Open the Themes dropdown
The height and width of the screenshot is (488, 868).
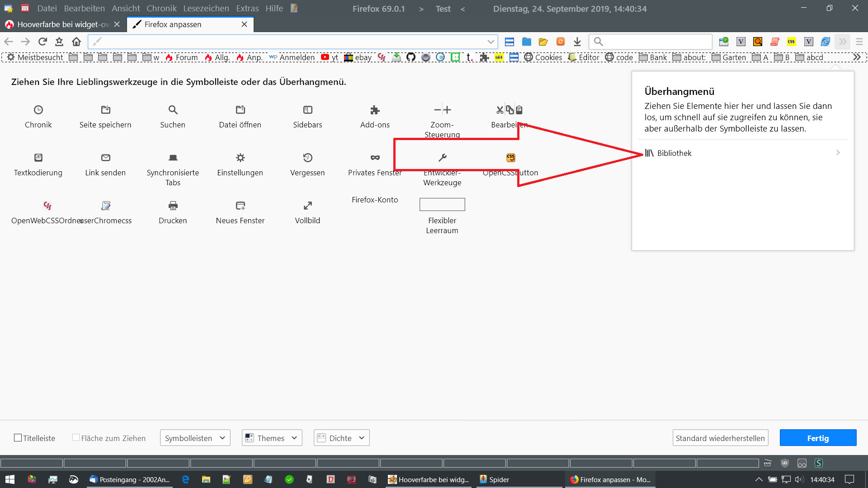pos(272,438)
